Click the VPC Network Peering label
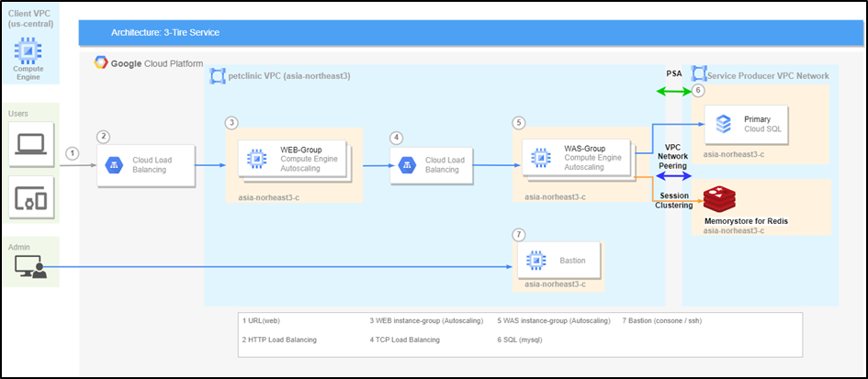The width and height of the screenshot is (868, 379). [673, 157]
